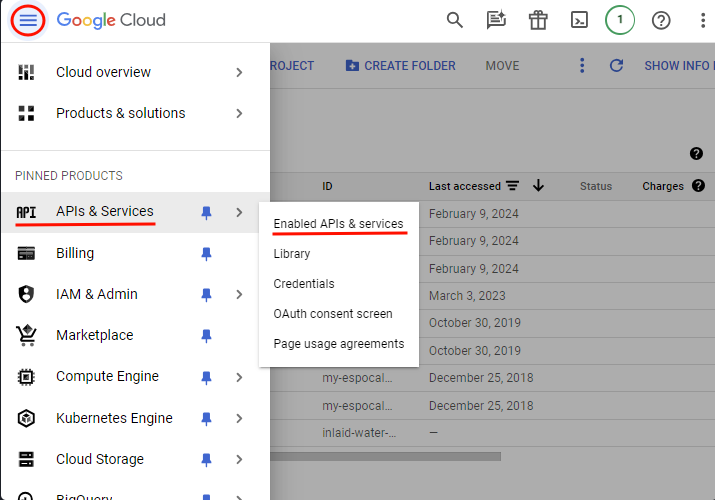This screenshot has width=715, height=500.
Task: Expand IAM & Admin submenu chevron
Action: point(239,294)
